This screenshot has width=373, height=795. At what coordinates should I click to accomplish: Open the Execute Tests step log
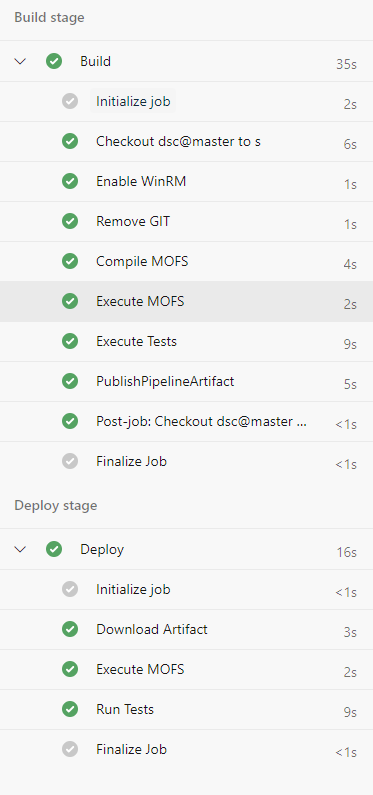click(186, 342)
